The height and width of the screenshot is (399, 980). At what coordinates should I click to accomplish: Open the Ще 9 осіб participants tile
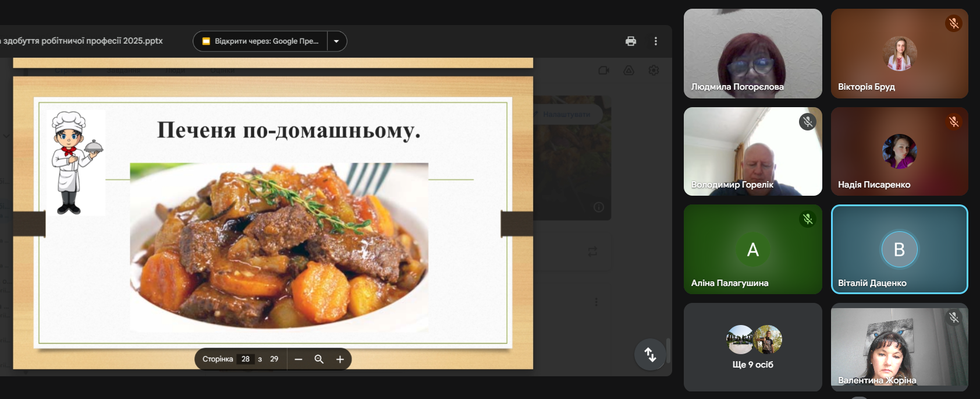tap(753, 347)
